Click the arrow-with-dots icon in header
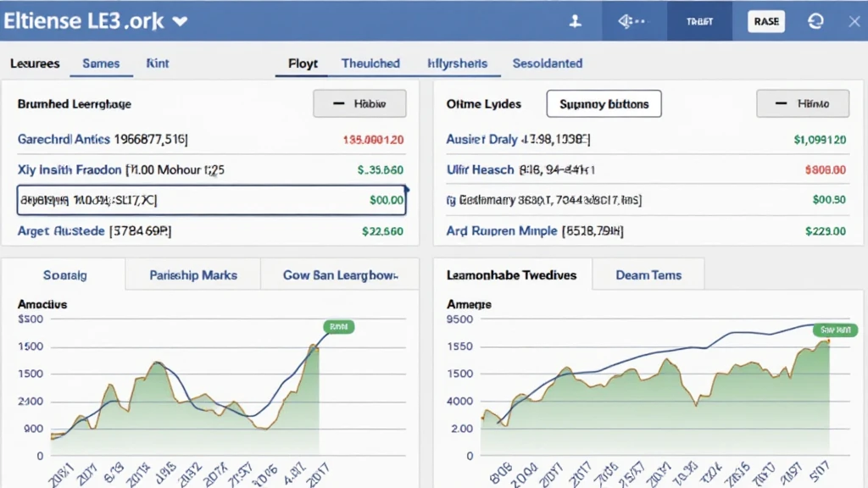The width and height of the screenshot is (868, 488). 633,21
